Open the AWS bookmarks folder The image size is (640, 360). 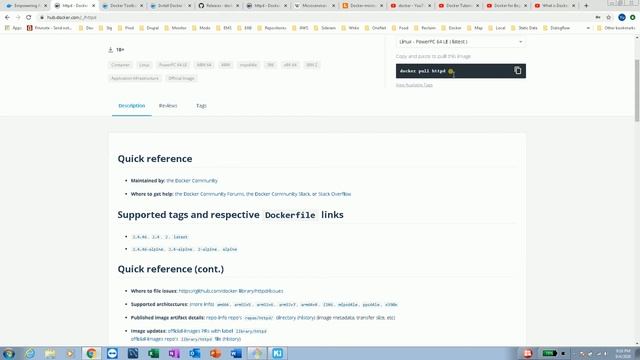(x=300, y=28)
